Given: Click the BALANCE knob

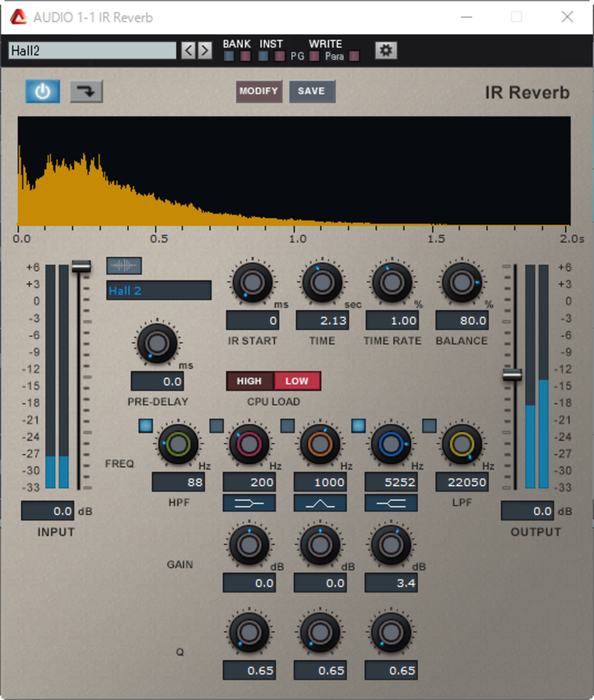Looking at the screenshot, I should pyautogui.click(x=462, y=282).
